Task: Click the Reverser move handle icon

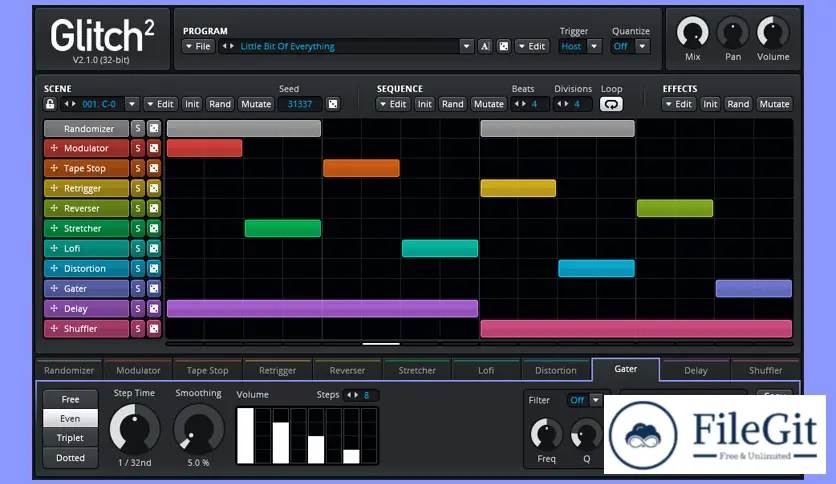Action: coord(54,208)
